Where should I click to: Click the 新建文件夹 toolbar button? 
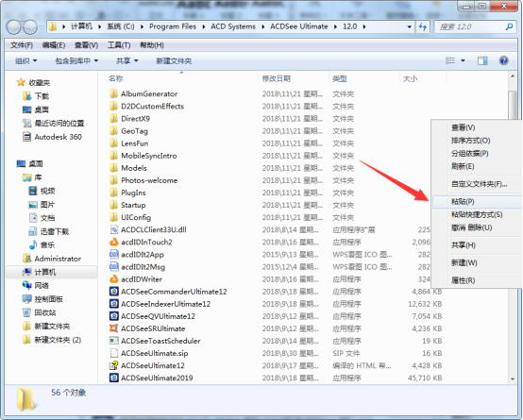point(174,61)
